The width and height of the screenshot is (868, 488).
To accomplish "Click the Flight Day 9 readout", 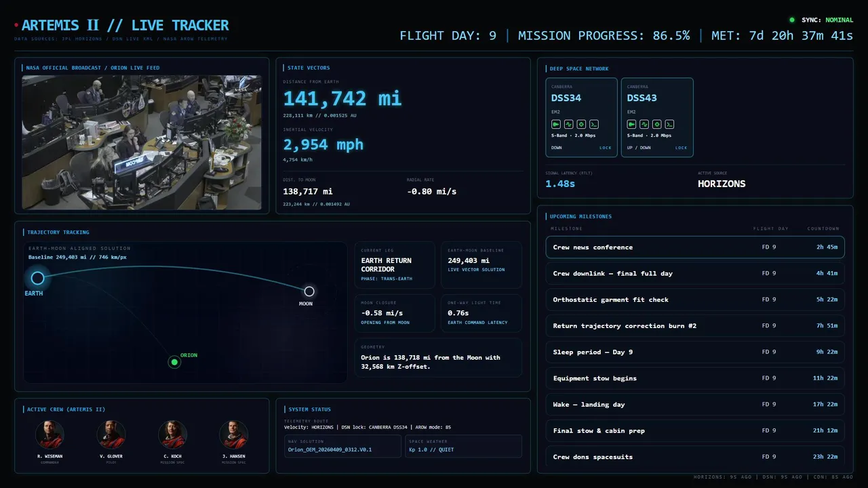I will click(x=448, y=36).
